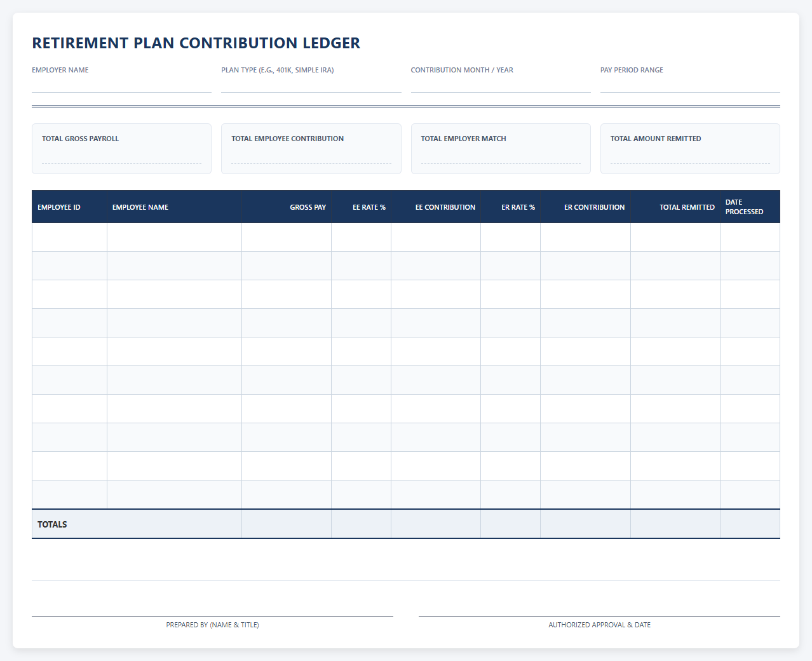Click the Total Remitted column header
Screen dimensions: 812x661
(x=675, y=207)
